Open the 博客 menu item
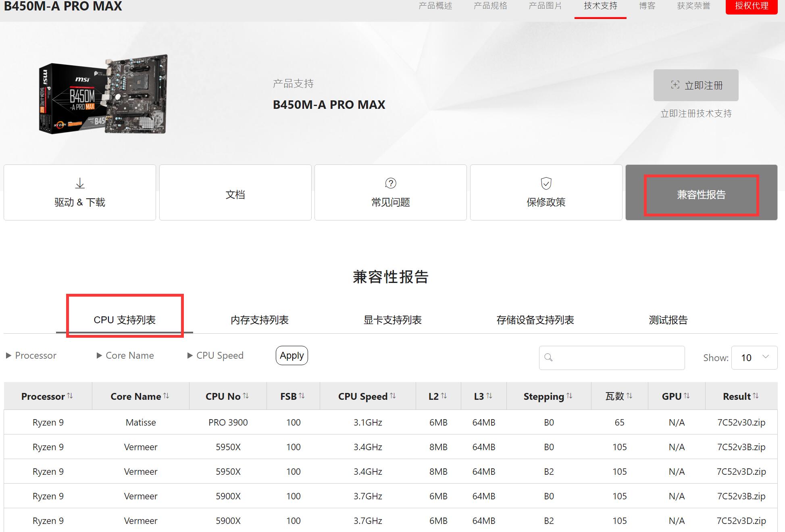This screenshot has width=785, height=532. click(x=647, y=6)
